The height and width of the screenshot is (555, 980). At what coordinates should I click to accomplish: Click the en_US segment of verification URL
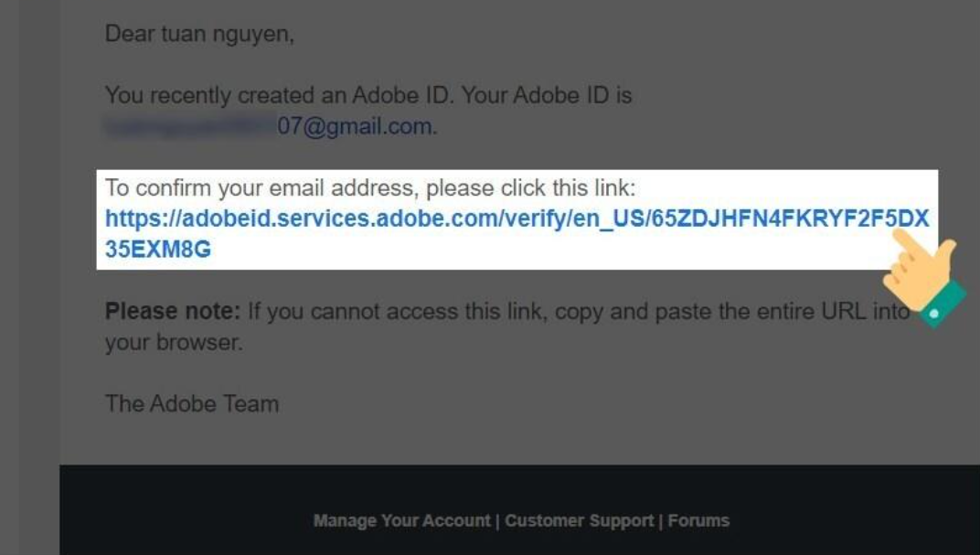pyautogui.click(x=609, y=219)
